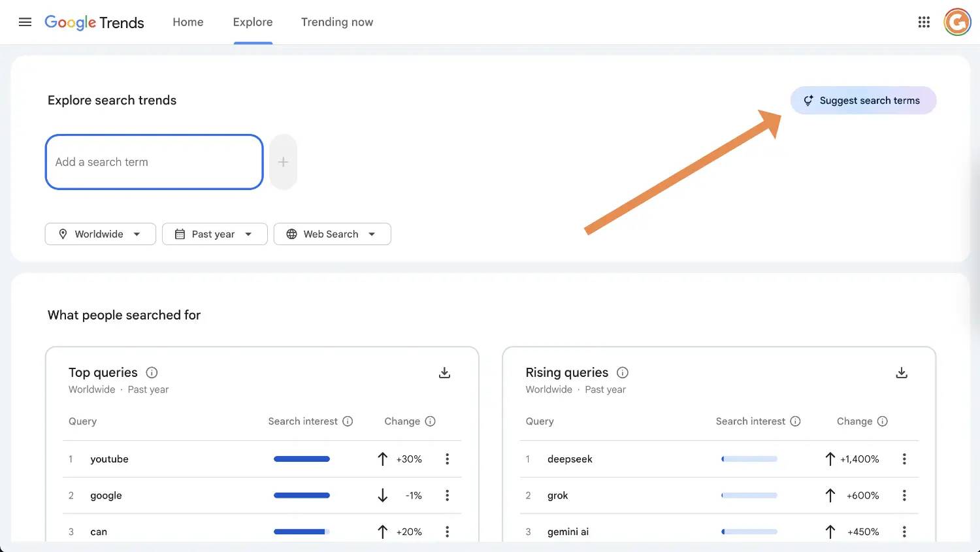Show info about Top queries
The height and width of the screenshot is (552, 980).
pyautogui.click(x=152, y=372)
